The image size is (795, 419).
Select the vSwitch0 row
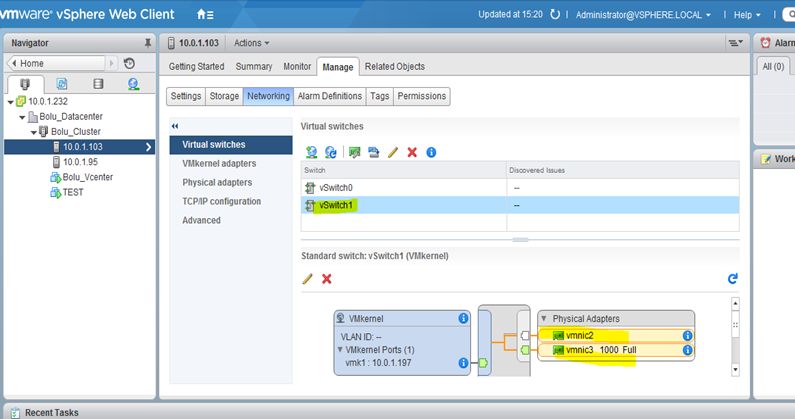(x=520, y=188)
